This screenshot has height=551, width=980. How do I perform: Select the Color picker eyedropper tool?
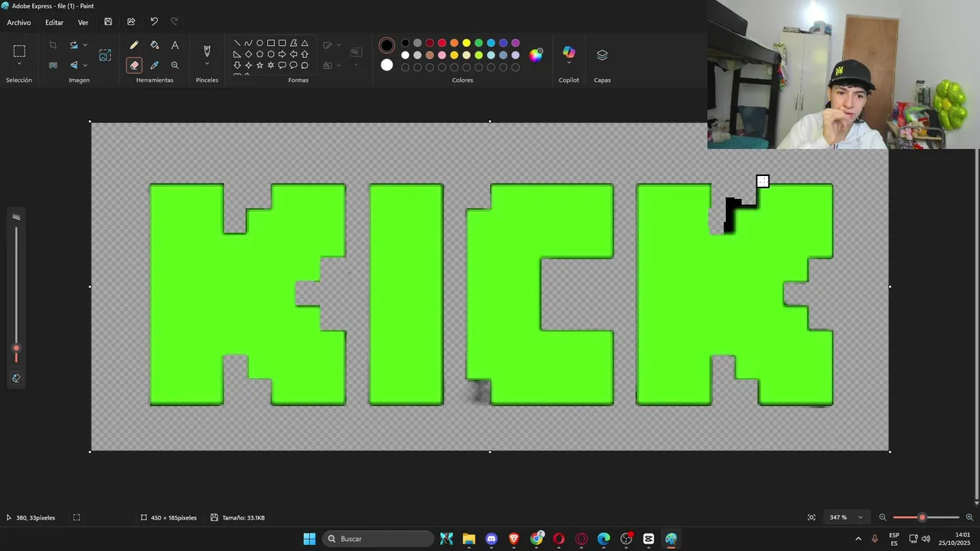(155, 65)
